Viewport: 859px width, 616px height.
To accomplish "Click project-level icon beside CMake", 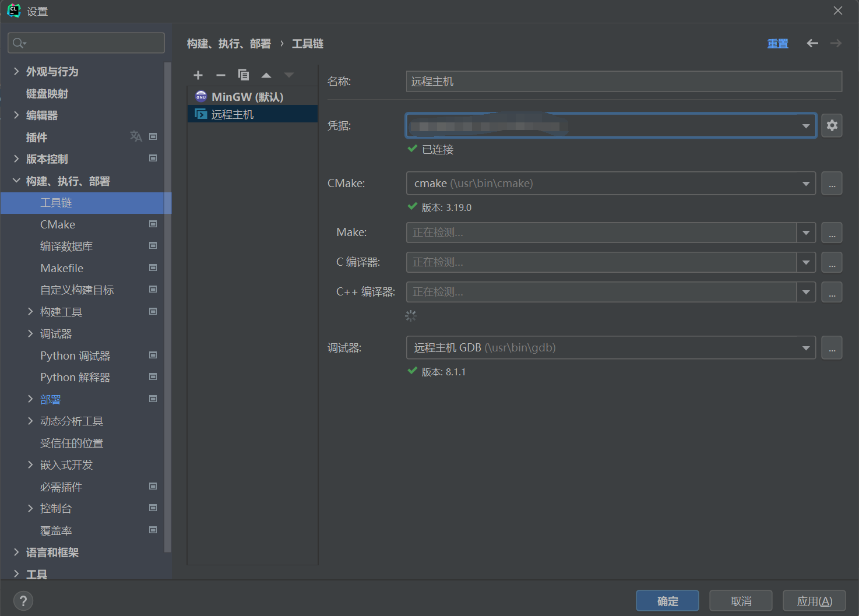I will 153,224.
